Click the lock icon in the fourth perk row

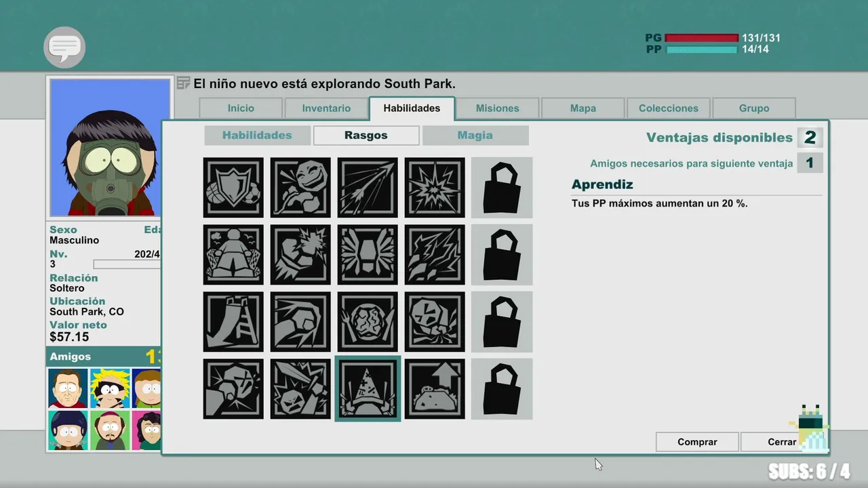pos(502,389)
